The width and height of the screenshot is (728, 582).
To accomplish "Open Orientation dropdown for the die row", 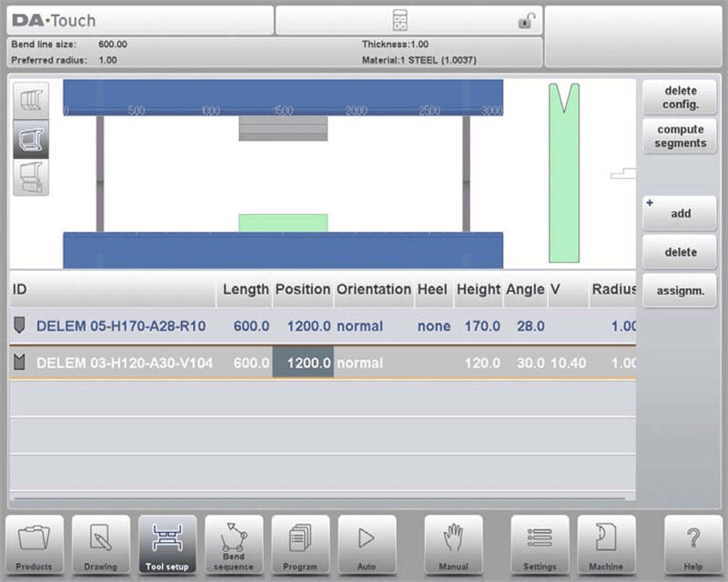I will click(x=373, y=363).
